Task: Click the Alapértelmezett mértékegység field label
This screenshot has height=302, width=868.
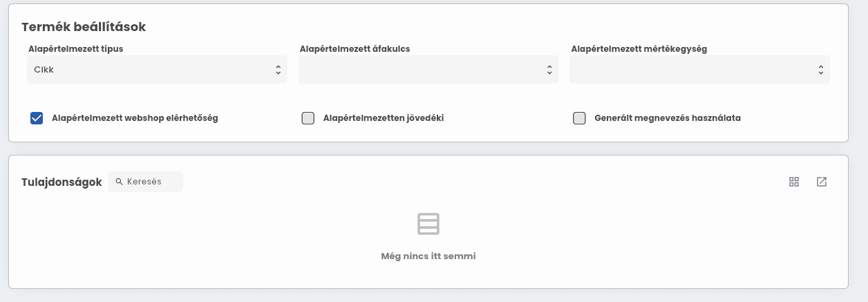Action: click(x=639, y=49)
